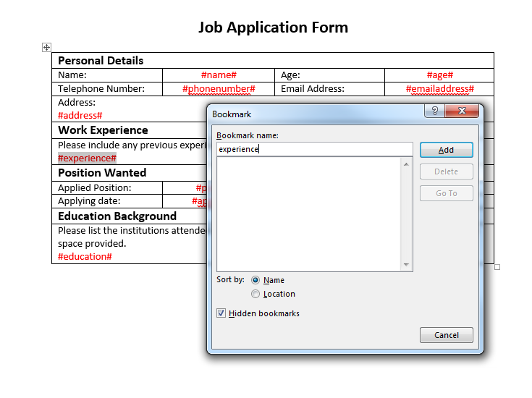532x398 pixels.
Task: Click the #name# placeholder text
Action: click(219, 75)
